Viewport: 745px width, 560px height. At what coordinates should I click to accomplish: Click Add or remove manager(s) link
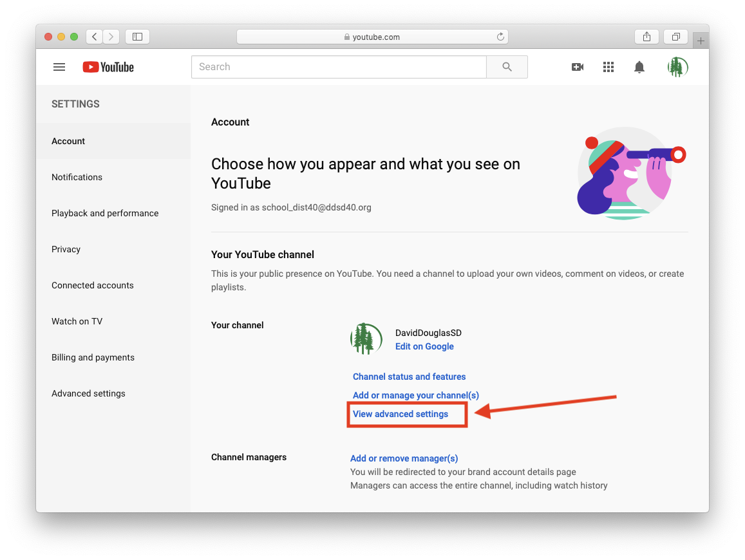(404, 458)
